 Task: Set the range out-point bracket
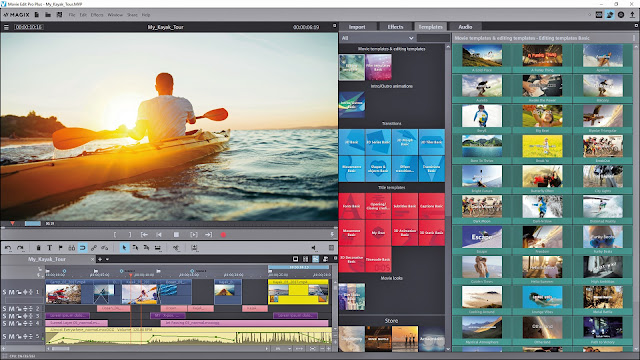pyautogui.click(x=130, y=235)
